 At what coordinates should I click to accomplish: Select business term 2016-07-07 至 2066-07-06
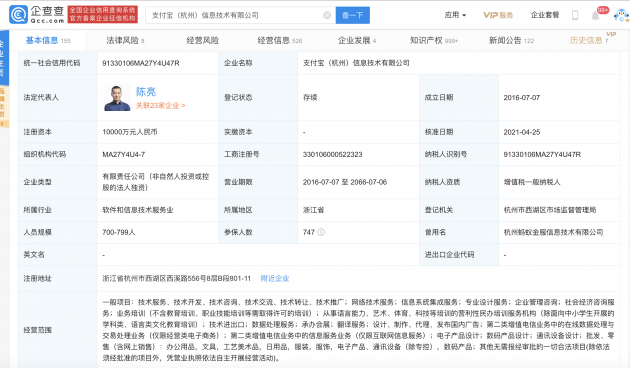tap(345, 182)
